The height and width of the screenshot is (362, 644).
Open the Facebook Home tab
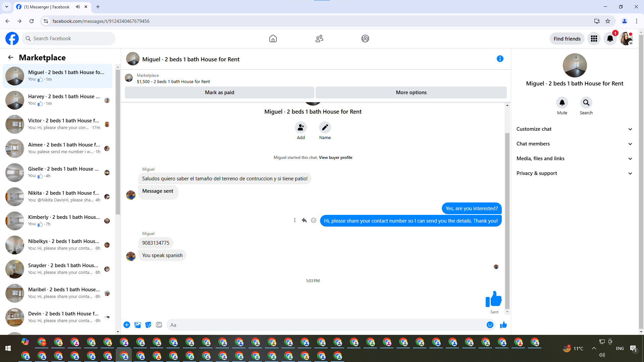point(273,39)
